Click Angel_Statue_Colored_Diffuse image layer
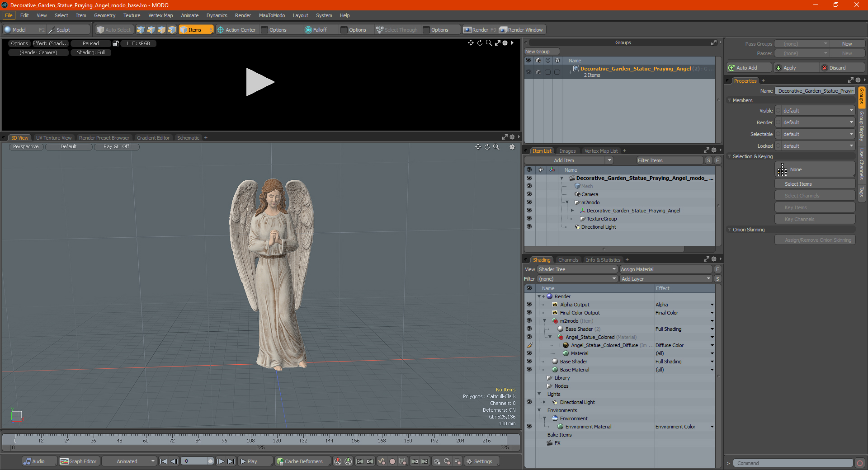 tap(604, 345)
